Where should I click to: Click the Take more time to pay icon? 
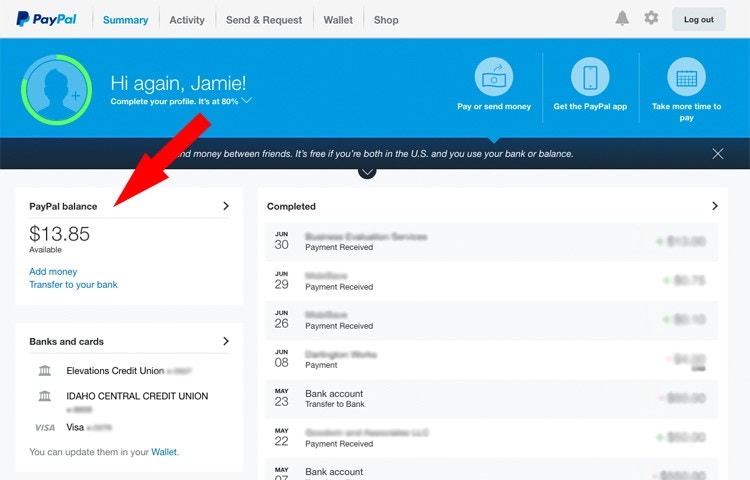pyautogui.click(x=686, y=76)
